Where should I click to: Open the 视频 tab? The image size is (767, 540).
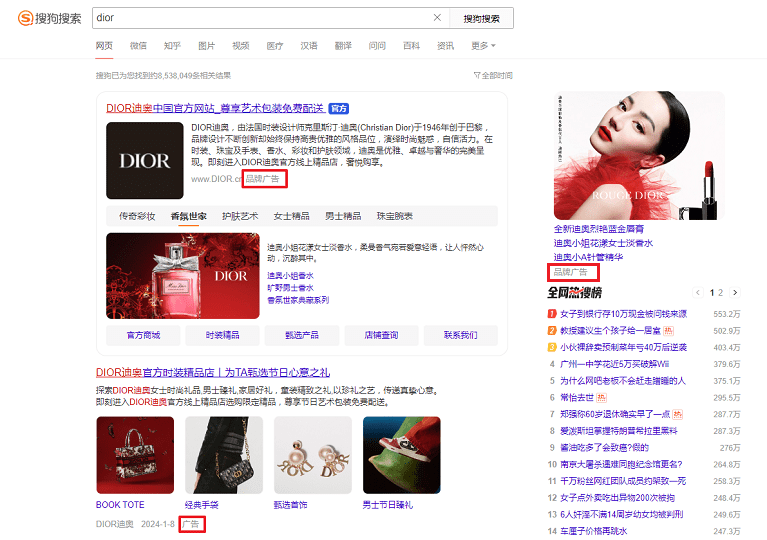pyautogui.click(x=241, y=45)
